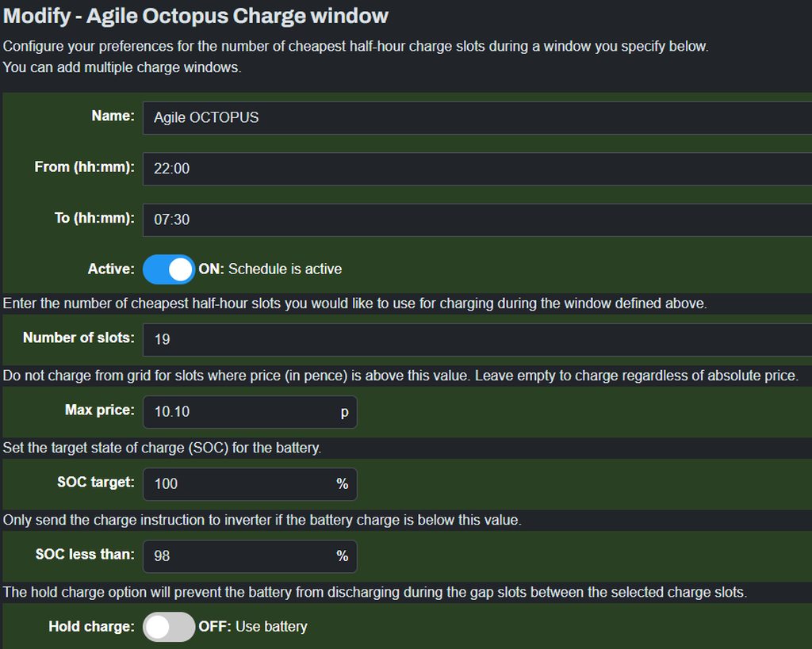Select the SOC less than field showing 98

[x=238, y=556]
